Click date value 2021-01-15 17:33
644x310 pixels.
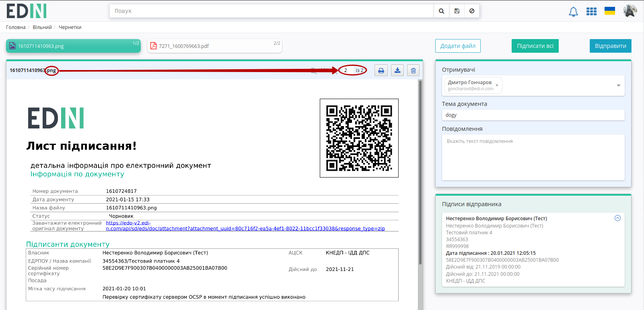coord(128,200)
